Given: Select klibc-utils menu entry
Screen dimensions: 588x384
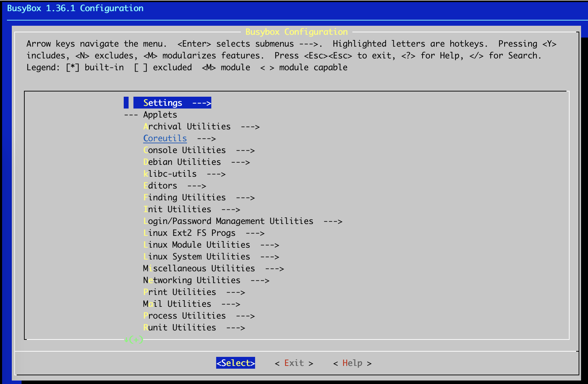Looking at the screenshot, I should coord(170,174).
